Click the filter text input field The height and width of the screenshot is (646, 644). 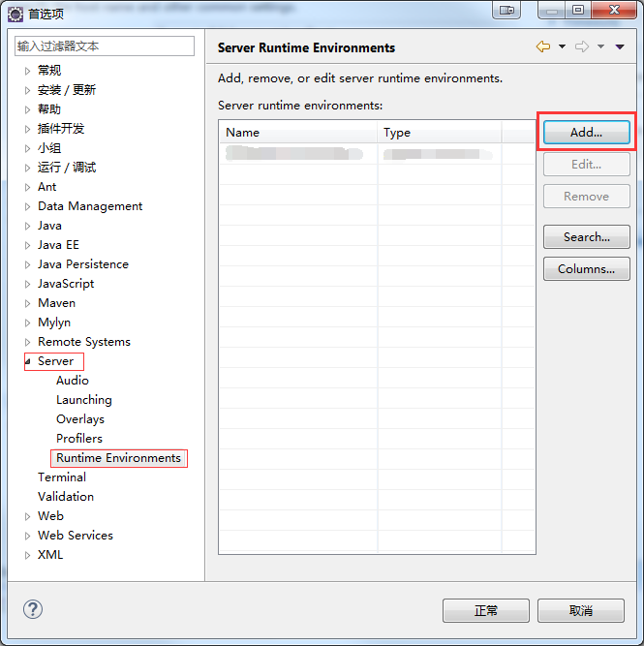pos(105,46)
